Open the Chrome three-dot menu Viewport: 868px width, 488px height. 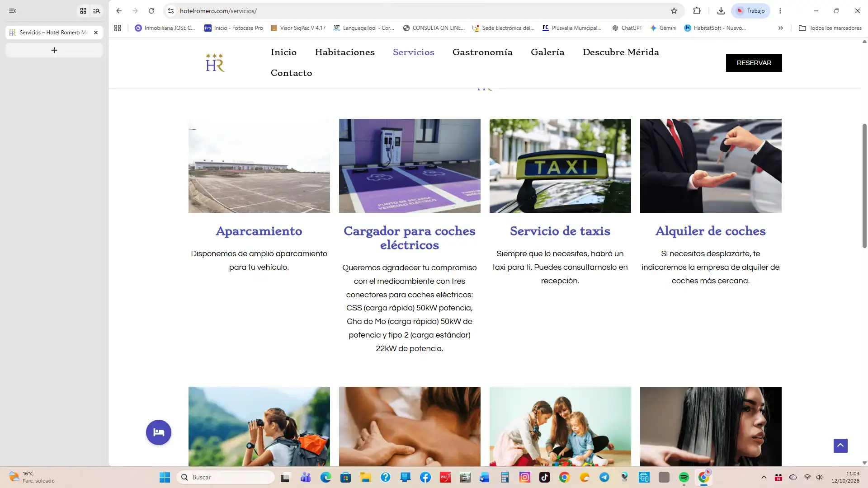coord(780,11)
